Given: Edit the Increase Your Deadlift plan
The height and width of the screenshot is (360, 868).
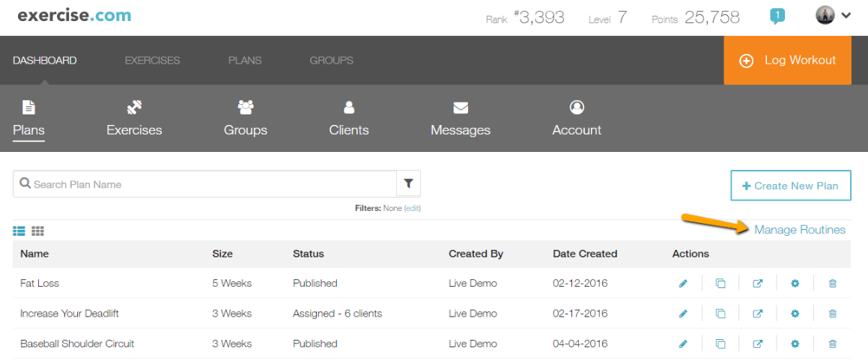Looking at the screenshot, I should 683,314.
